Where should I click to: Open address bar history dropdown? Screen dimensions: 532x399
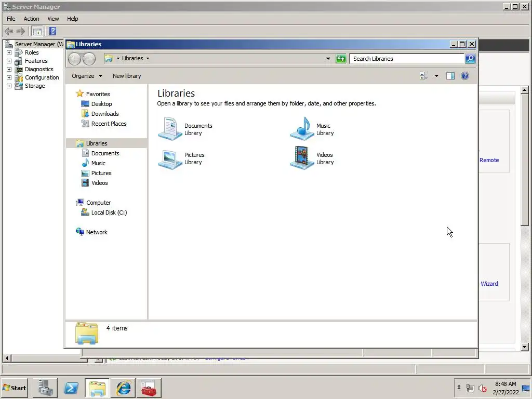tap(328, 59)
